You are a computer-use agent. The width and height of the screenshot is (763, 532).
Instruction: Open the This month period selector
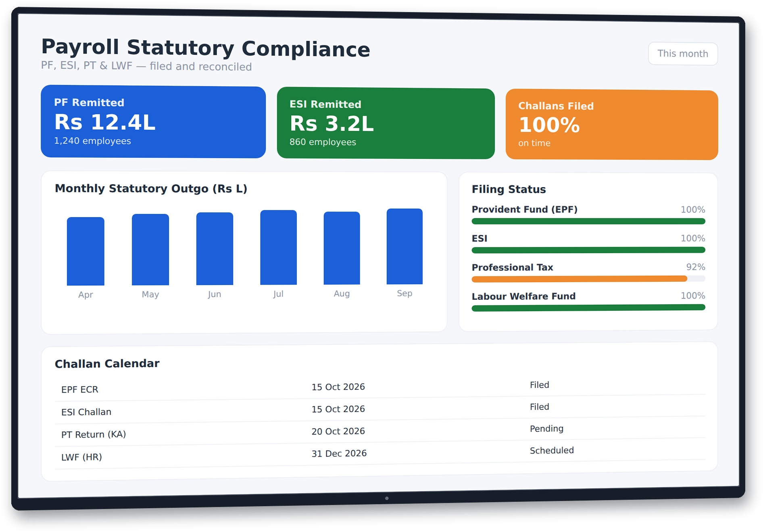tap(683, 54)
